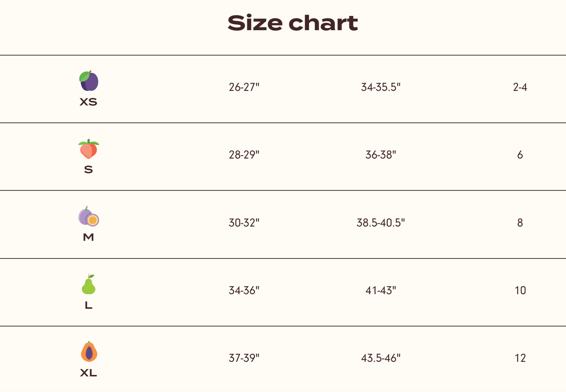Image resolution: width=566 pixels, height=392 pixels.
Task: Click the "Size chart" heading
Action: [293, 23]
